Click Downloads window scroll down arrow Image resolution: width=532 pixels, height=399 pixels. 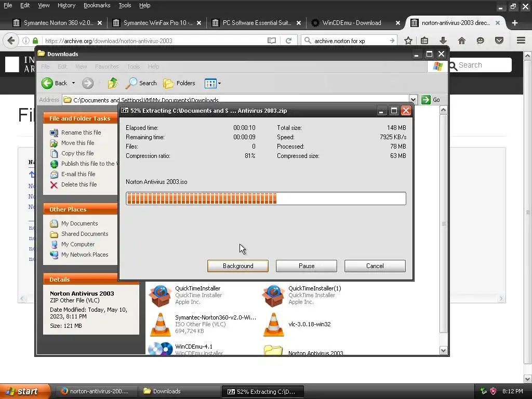coord(443,350)
